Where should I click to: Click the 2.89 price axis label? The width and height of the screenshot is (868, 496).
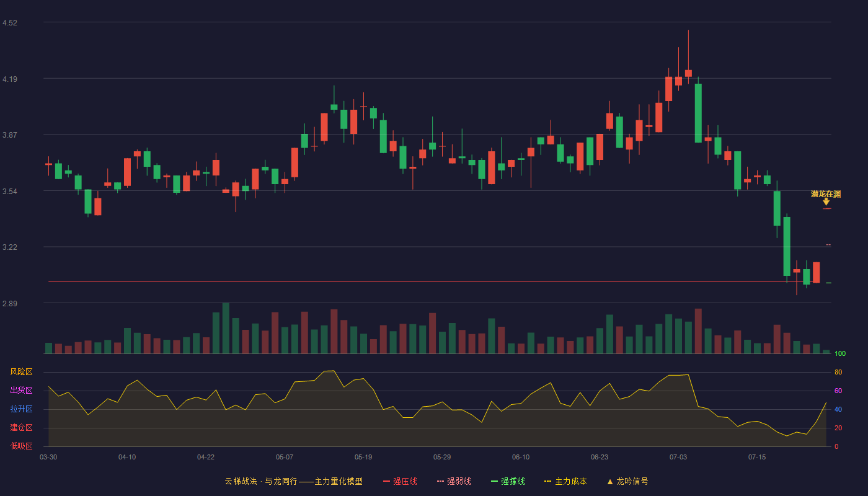(10, 304)
